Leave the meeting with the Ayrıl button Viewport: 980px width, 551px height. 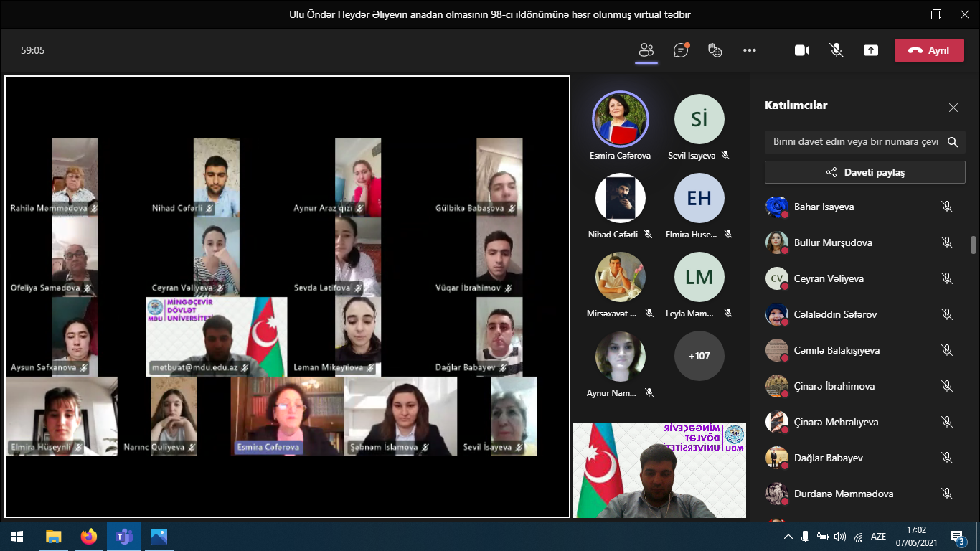pos(929,50)
